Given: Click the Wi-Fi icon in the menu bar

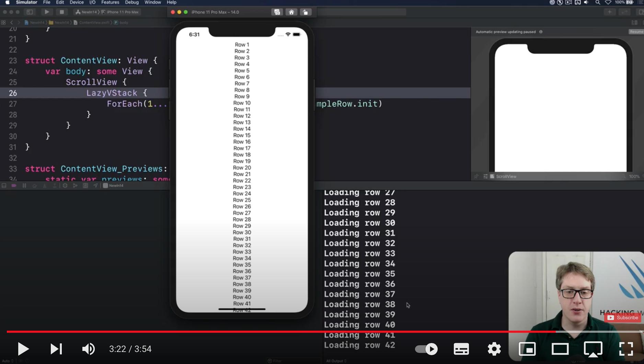Looking at the screenshot, I should [x=608, y=2].
